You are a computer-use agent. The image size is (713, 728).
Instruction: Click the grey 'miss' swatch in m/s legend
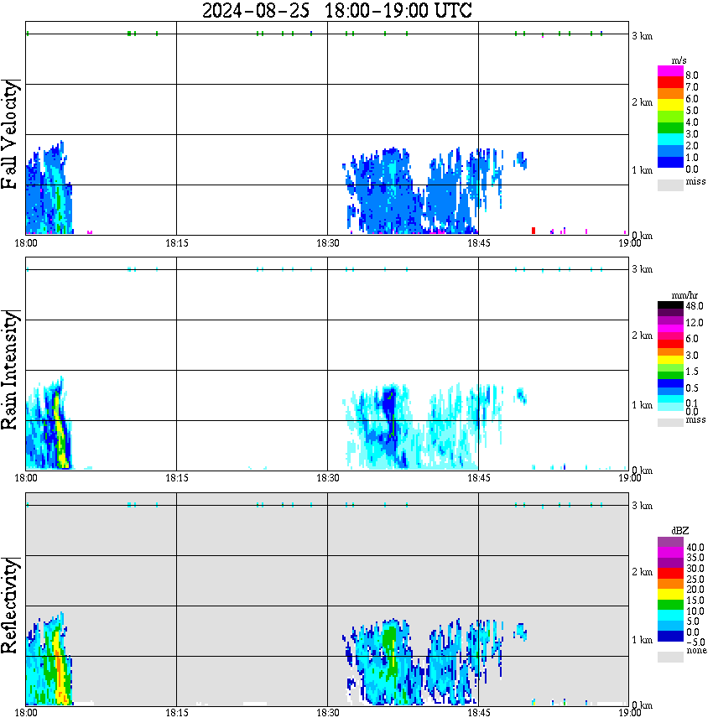[x=670, y=185]
